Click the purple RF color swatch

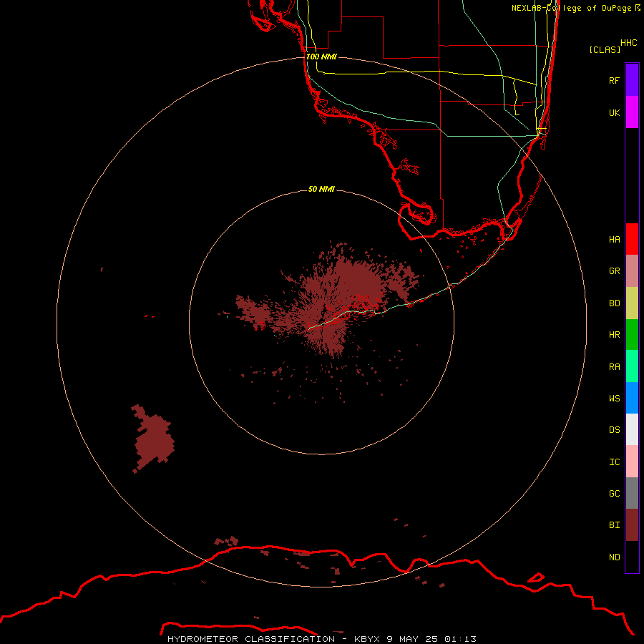(x=632, y=79)
